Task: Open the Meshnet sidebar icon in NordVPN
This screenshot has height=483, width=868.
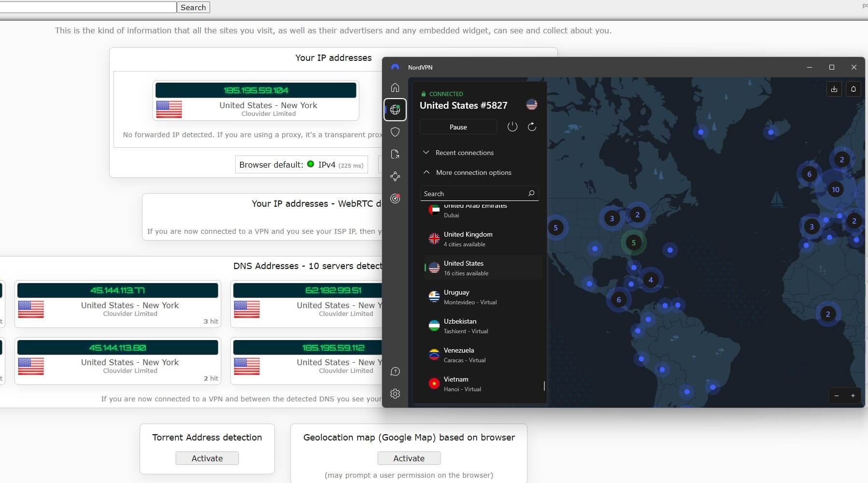Action: point(395,176)
